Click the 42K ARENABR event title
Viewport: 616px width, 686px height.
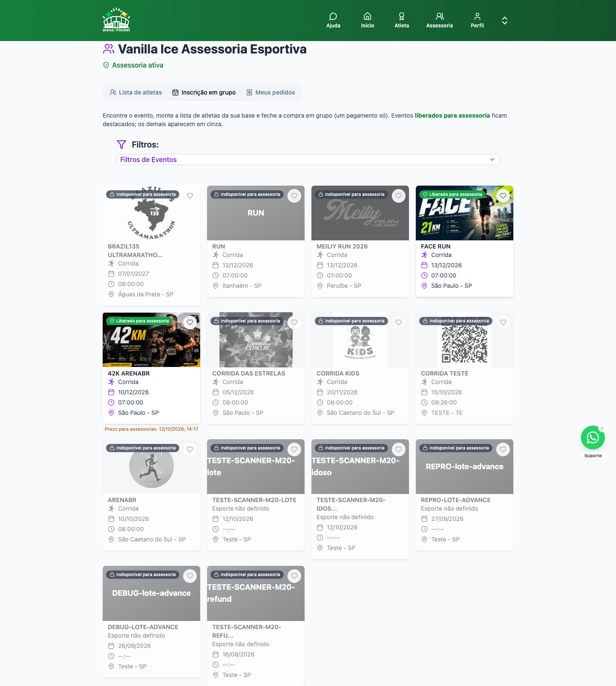pyautogui.click(x=129, y=373)
